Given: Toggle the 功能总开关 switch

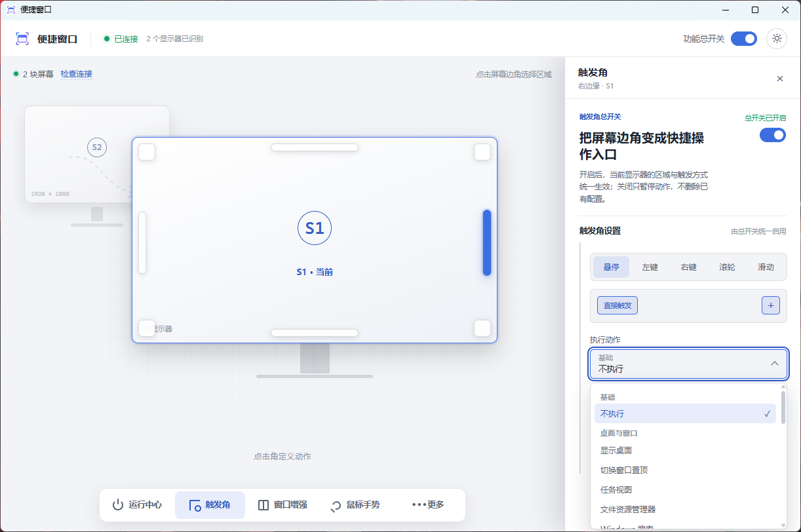Looking at the screenshot, I should pyautogui.click(x=744, y=39).
